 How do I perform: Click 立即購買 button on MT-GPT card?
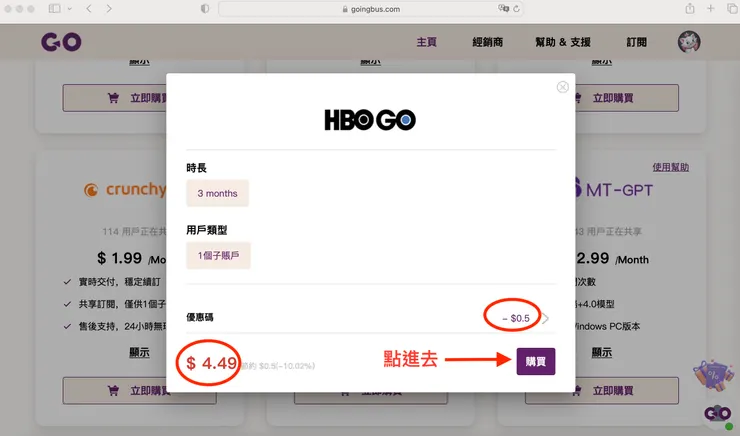[x=627, y=390]
